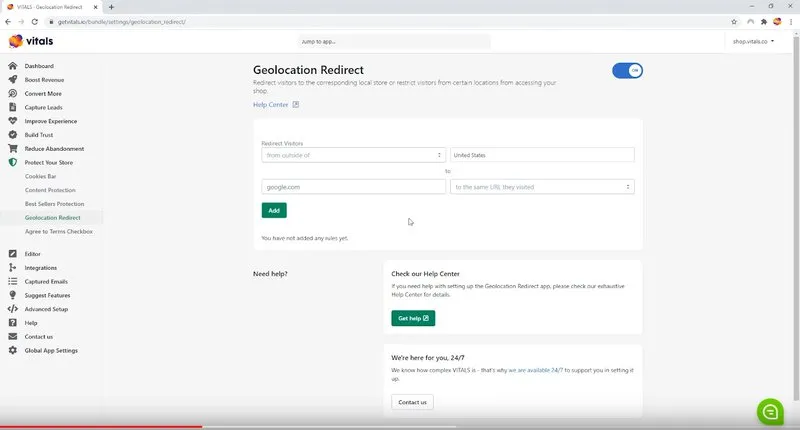This screenshot has width=800, height=430.
Task: Click Protect Your Store shield icon
Action: coord(13,162)
